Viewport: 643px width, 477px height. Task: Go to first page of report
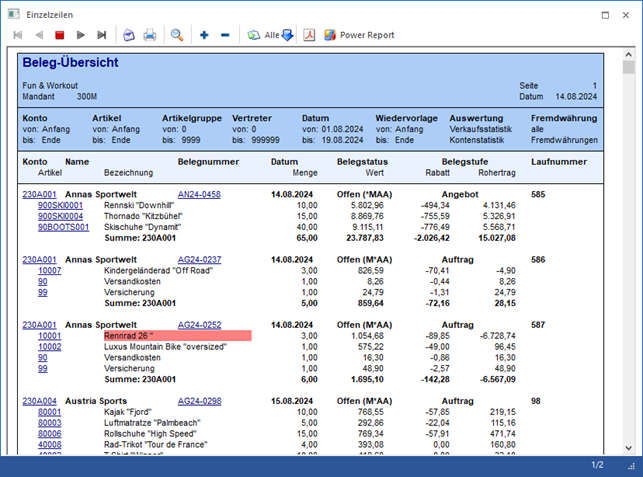point(18,35)
